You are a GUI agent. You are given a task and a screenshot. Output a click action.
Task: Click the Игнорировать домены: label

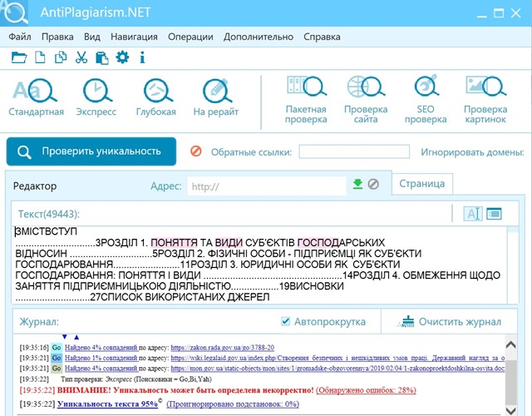coord(473,151)
